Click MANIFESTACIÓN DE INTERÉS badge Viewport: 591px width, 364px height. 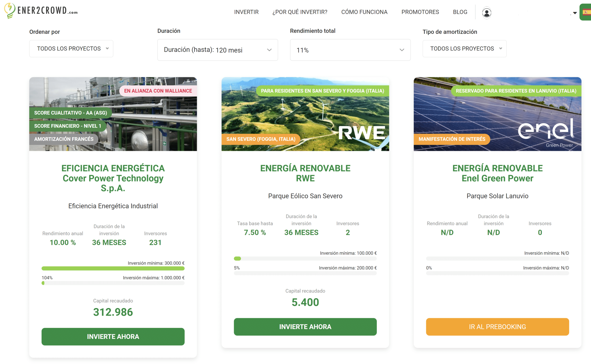pyautogui.click(x=452, y=139)
